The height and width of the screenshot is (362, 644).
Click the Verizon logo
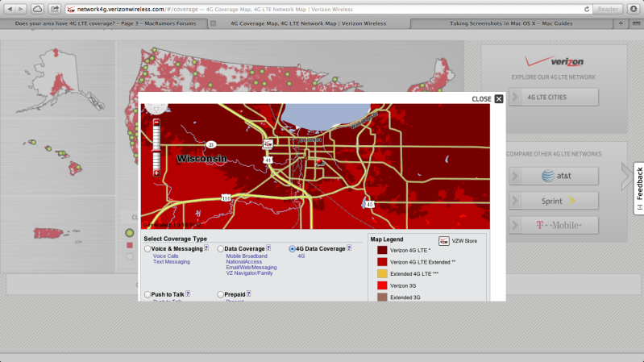(x=554, y=61)
